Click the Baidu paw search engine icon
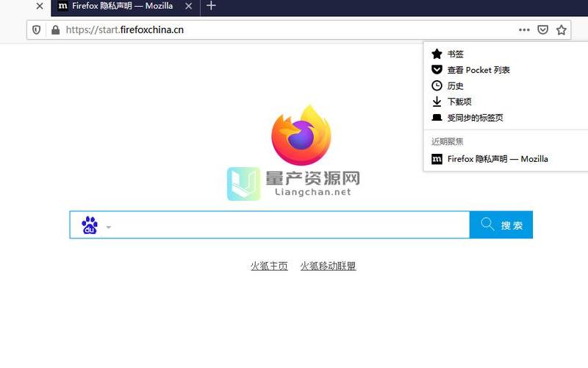Viewport: 588px width, 368px height. point(90,225)
